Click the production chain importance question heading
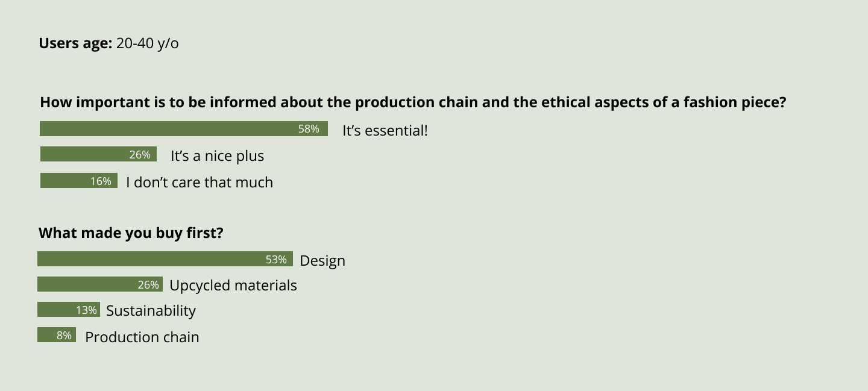The image size is (868, 391). [413, 102]
